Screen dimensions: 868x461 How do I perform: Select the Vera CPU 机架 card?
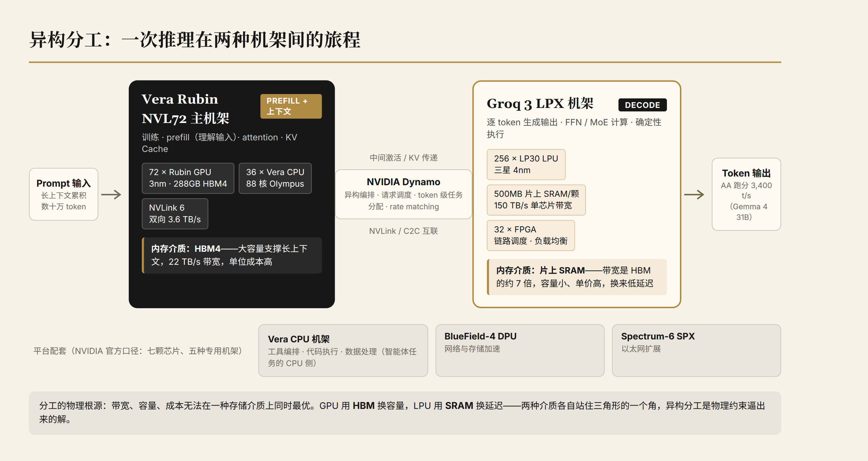pyautogui.click(x=343, y=350)
